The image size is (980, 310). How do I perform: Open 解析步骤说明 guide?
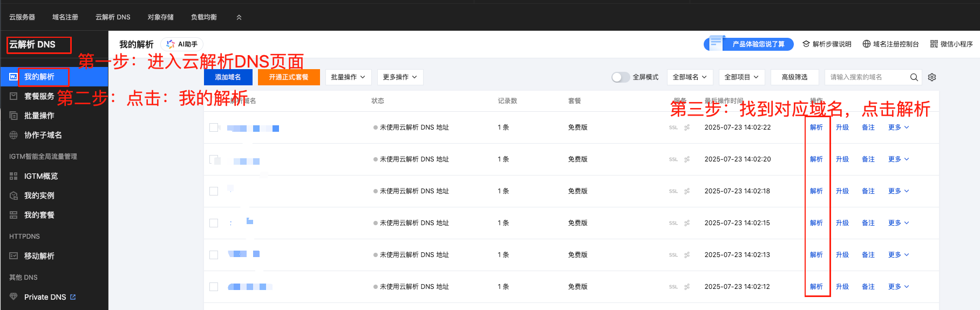coord(827,44)
